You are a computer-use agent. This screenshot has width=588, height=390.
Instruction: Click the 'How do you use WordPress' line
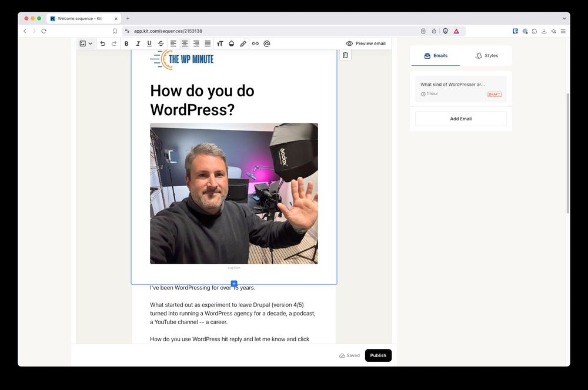[x=229, y=339]
